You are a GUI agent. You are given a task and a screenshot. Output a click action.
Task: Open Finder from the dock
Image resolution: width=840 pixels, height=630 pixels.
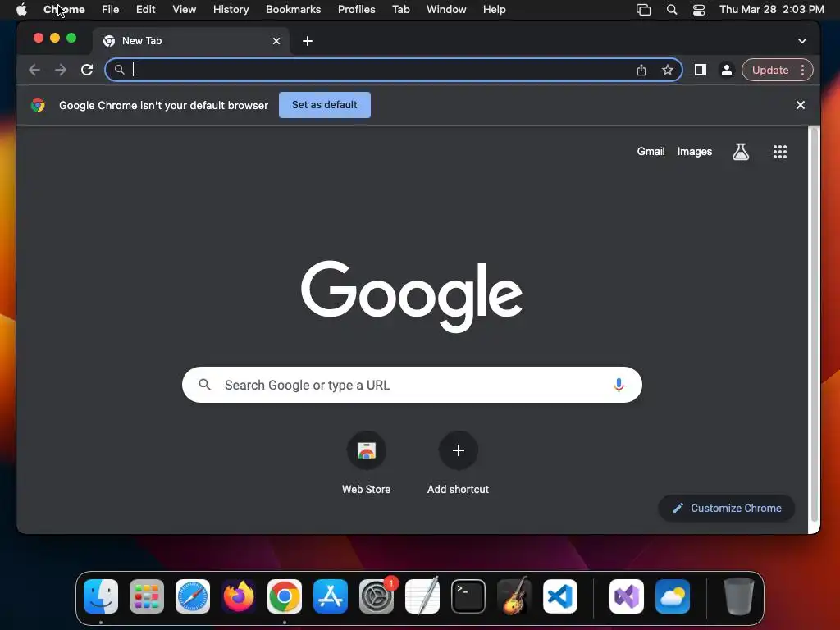click(x=101, y=596)
